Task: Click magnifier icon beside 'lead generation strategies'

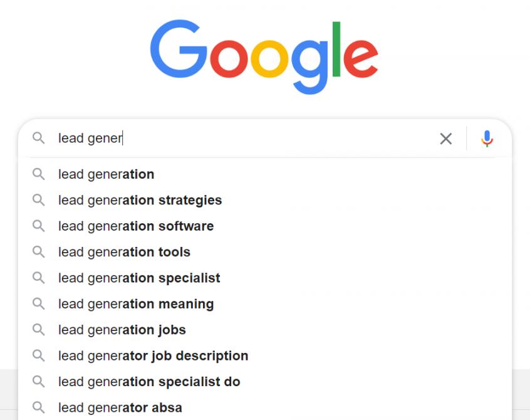Action: pos(39,200)
